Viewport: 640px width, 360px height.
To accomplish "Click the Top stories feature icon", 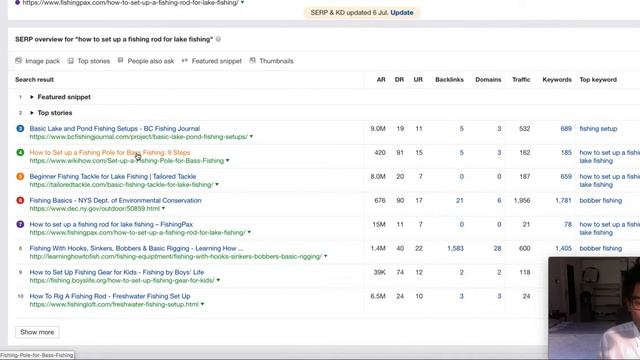I will click(71, 61).
